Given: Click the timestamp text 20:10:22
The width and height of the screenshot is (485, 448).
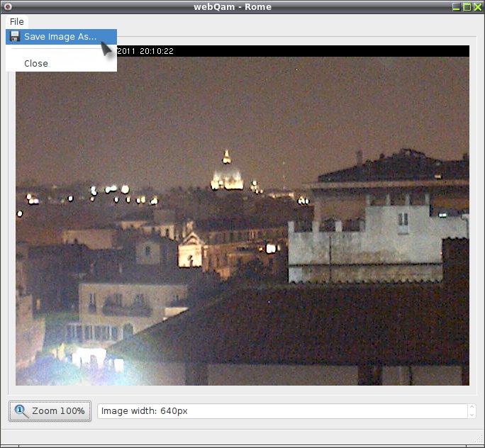Looking at the screenshot, I should click(x=157, y=51).
